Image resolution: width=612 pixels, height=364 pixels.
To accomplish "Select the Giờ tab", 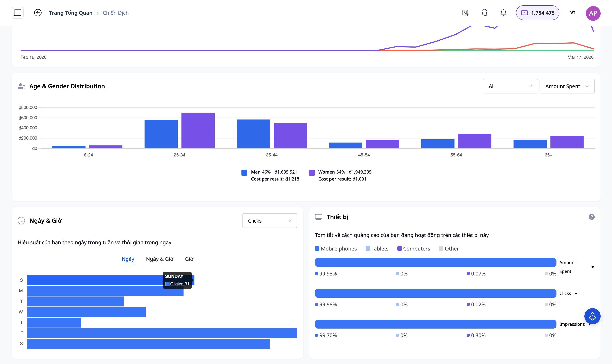I will click(189, 259).
